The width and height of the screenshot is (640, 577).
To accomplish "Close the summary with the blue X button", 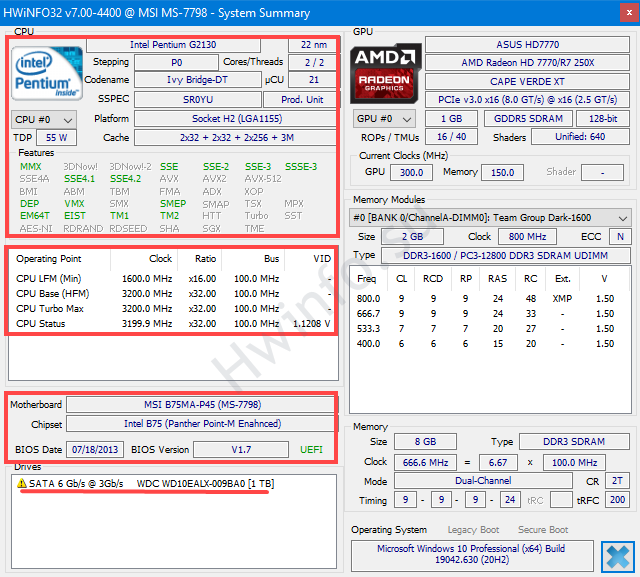I will (617, 555).
